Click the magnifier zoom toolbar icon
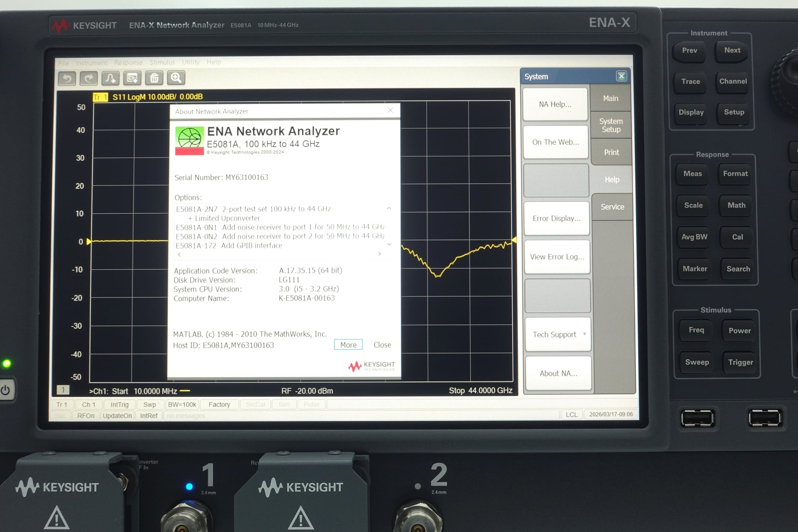 pyautogui.click(x=176, y=78)
